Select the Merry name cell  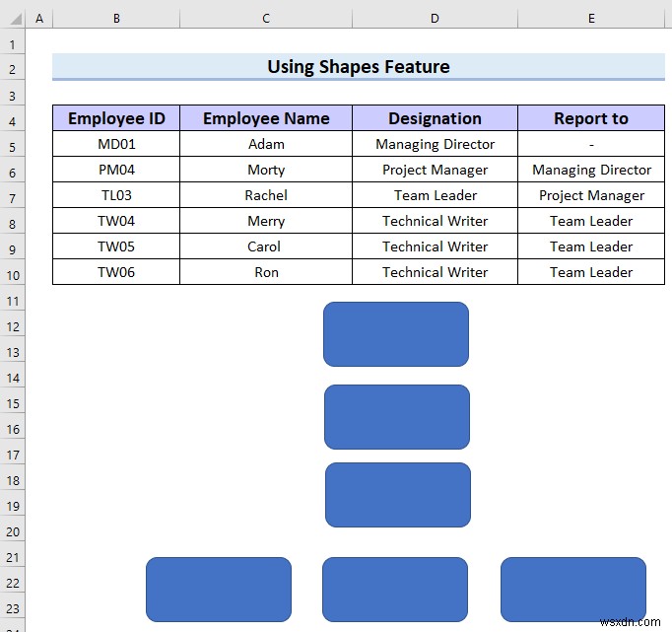click(x=266, y=221)
